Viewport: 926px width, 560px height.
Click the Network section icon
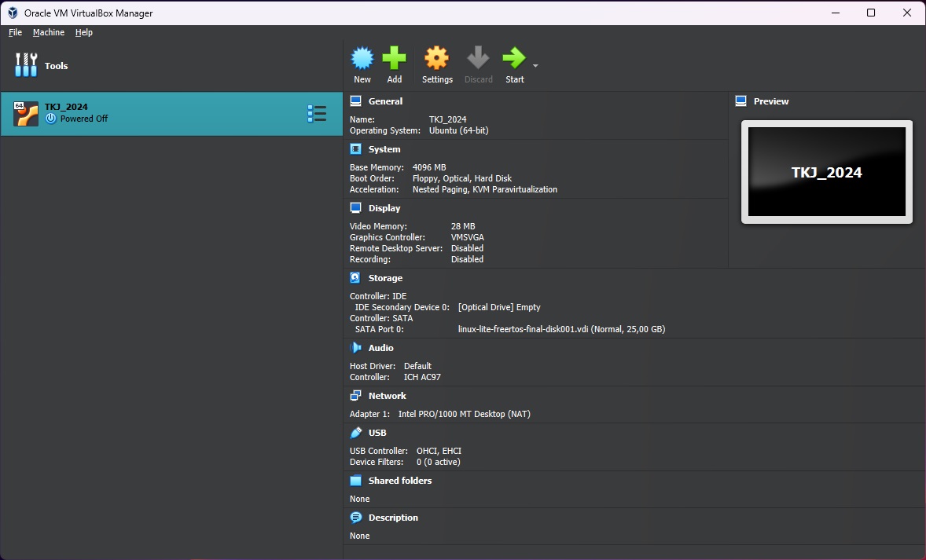[x=355, y=395]
